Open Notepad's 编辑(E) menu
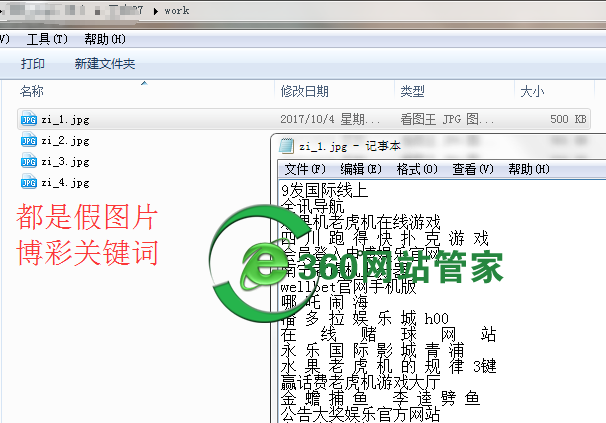Screen dimensions: 606x423 click(361, 169)
